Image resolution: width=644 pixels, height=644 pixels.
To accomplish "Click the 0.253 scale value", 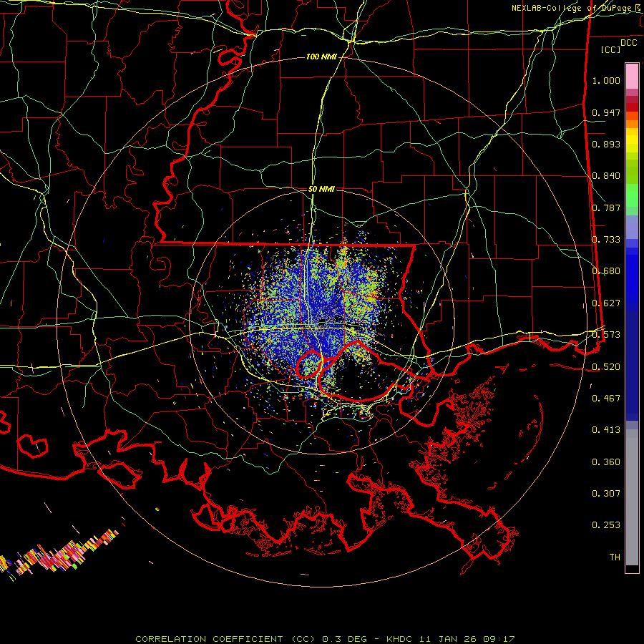I will 606,525.
